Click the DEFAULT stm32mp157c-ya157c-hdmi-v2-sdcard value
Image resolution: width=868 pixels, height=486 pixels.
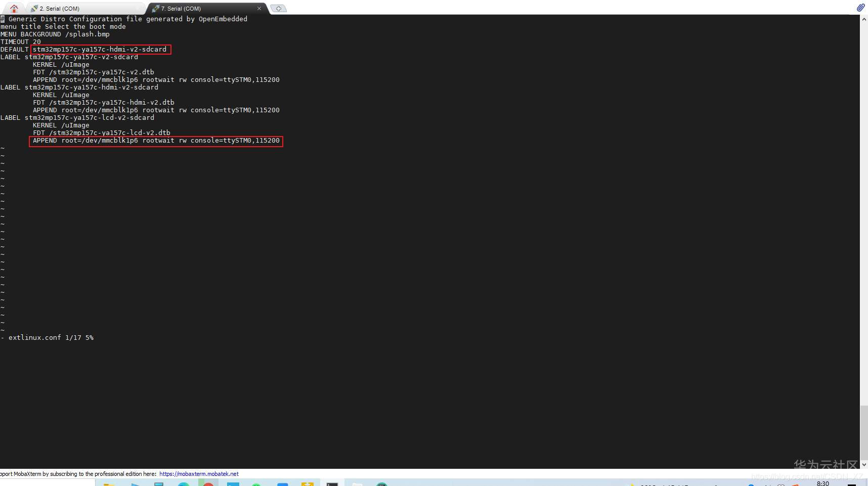100,49
